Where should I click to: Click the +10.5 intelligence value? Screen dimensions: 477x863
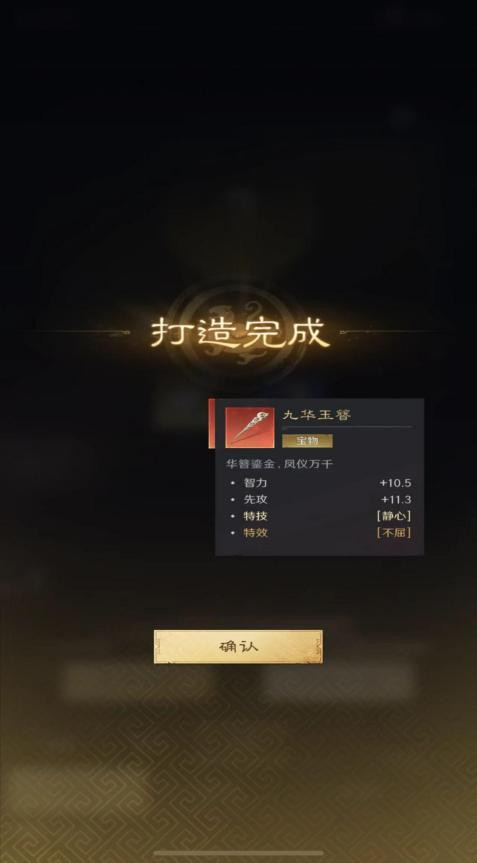pyautogui.click(x=396, y=483)
